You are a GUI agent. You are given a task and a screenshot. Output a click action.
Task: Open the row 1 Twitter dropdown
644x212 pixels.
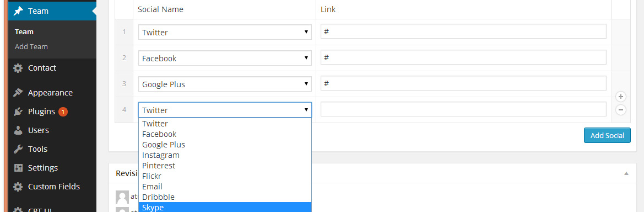coord(225,32)
